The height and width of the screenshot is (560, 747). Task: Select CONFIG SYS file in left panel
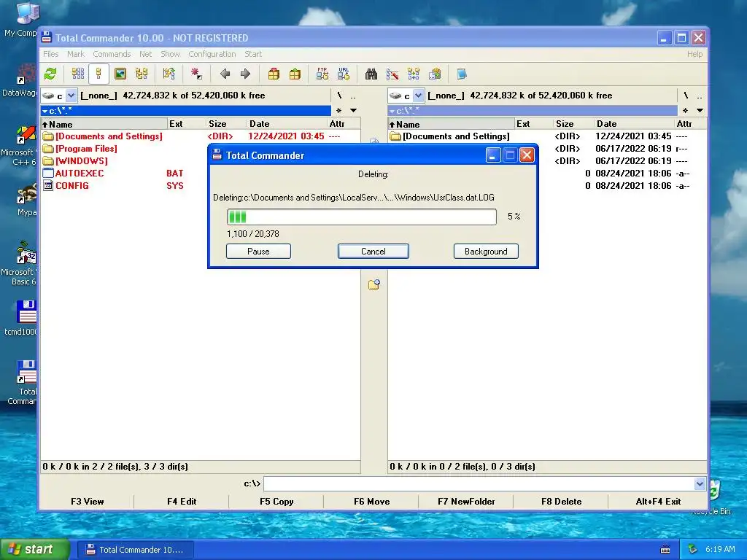click(72, 186)
